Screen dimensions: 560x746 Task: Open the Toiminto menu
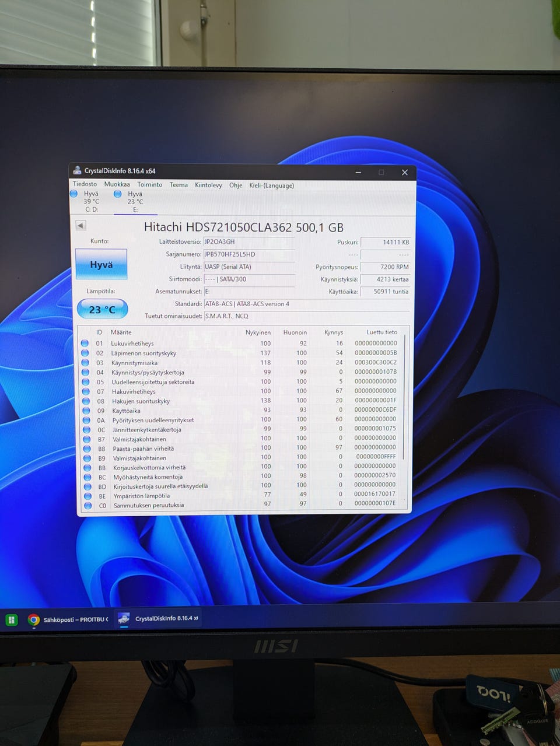pyautogui.click(x=150, y=185)
